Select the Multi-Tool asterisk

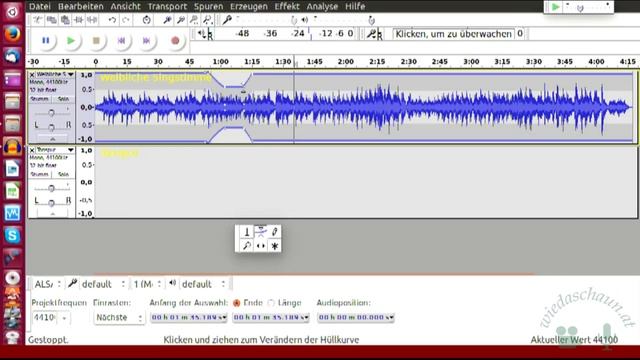click(x=274, y=246)
